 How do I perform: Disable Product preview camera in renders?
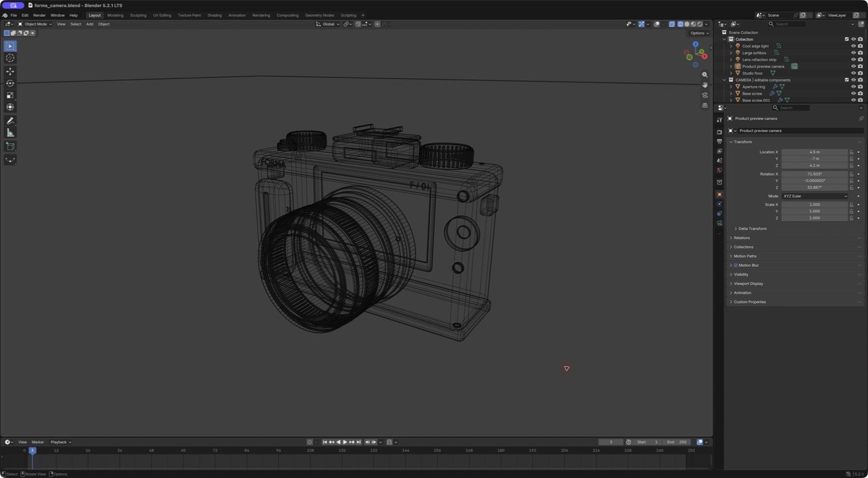861,66
